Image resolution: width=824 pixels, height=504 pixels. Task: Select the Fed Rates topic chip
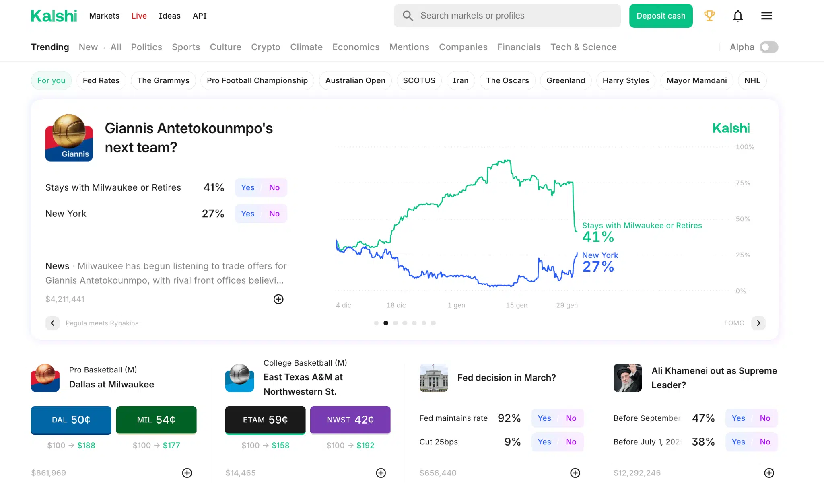[101, 80]
